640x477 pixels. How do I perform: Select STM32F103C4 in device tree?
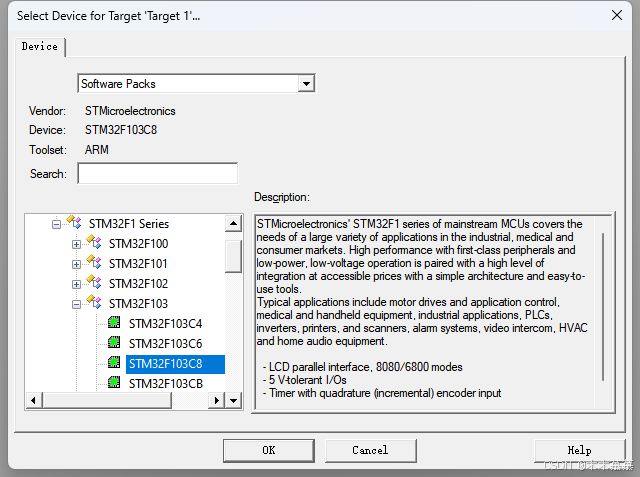click(x=165, y=324)
